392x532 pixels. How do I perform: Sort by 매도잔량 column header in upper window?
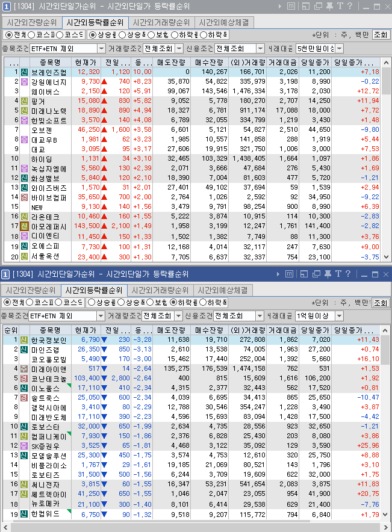(172, 63)
